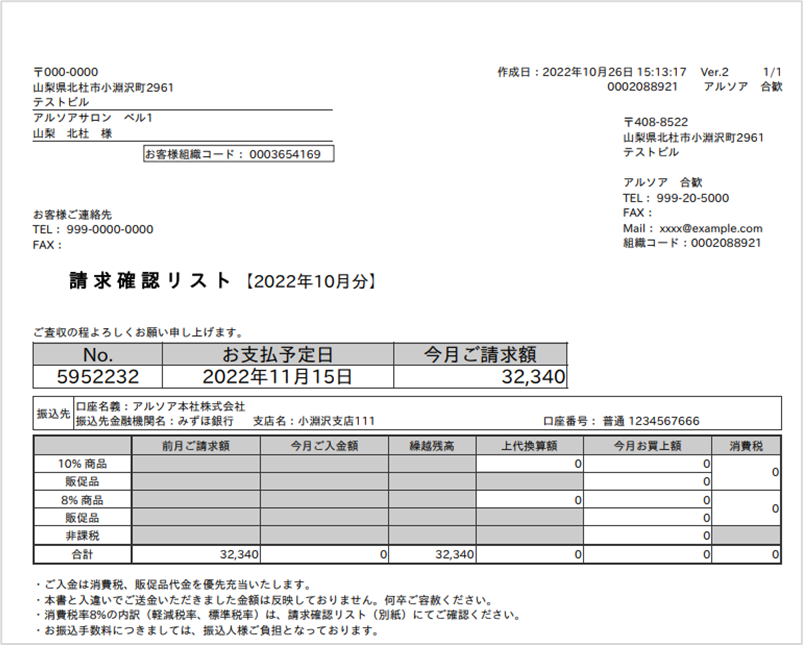The width and height of the screenshot is (803, 645).
Task: Click the 今月お買上額 column header
Action: (647, 445)
